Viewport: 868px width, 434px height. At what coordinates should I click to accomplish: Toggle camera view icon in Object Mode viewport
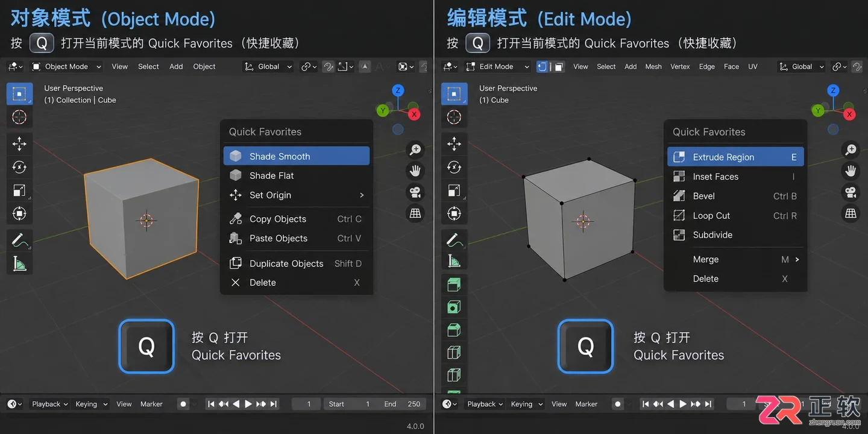click(x=415, y=192)
